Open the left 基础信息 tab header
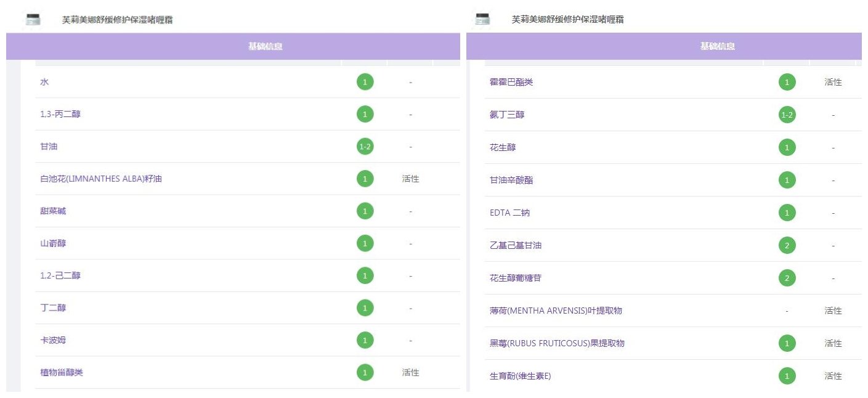The height and width of the screenshot is (398, 868). (265, 46)
